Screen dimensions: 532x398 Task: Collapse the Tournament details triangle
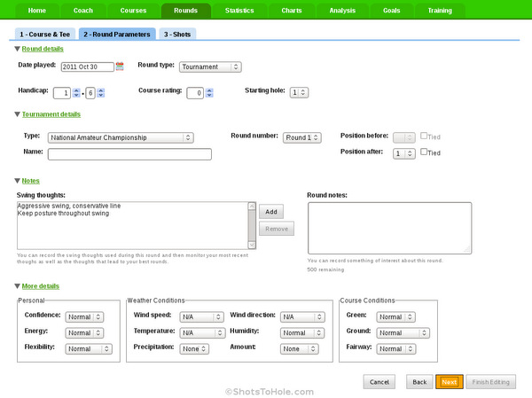click(x=18, y=114)
